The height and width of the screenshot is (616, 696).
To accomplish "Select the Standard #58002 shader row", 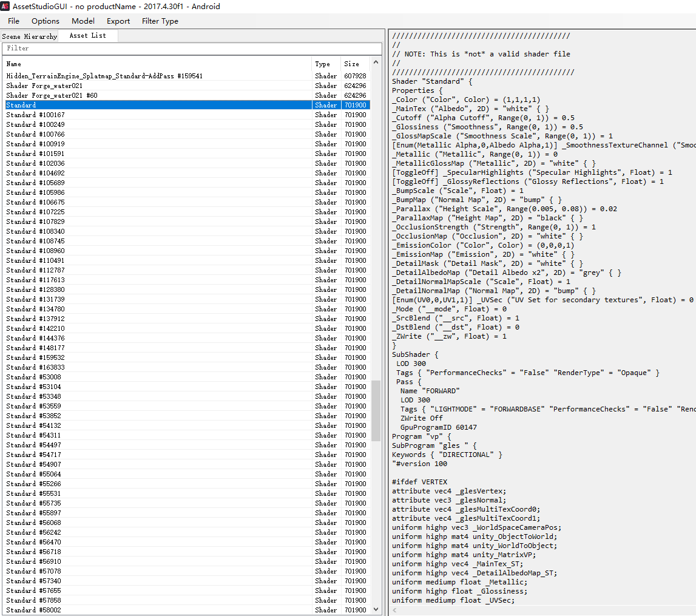I will tap(33, 609).
